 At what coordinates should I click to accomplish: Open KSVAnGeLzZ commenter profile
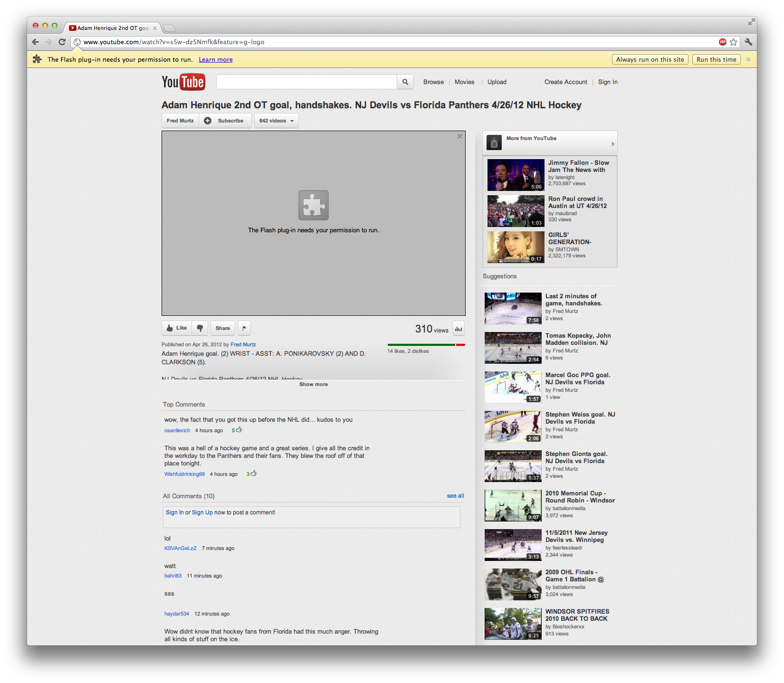pyautogui.click(x=181, y=548)
